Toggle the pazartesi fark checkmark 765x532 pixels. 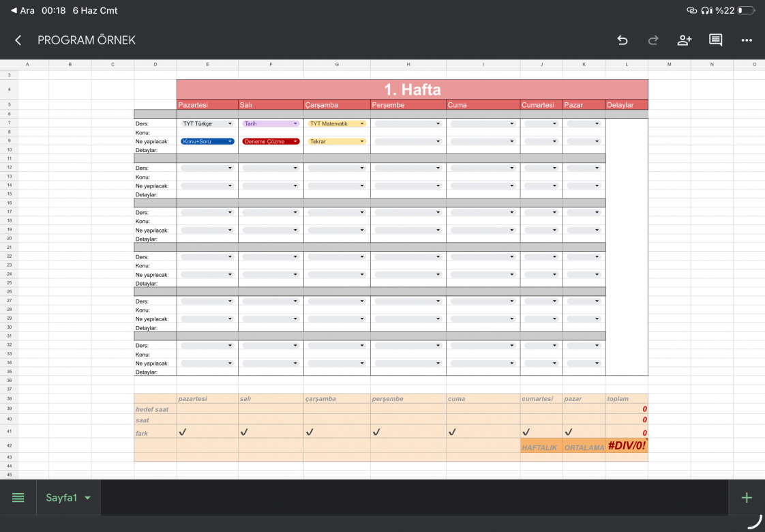click(183, 432)
